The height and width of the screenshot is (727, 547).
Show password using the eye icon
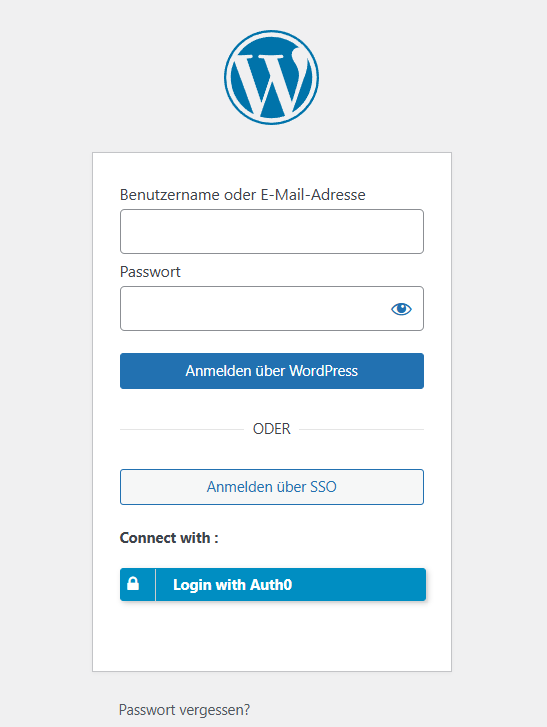pos(401,309)
